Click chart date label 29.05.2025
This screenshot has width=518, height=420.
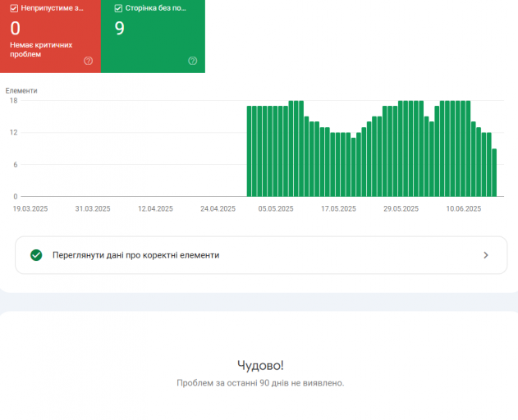[x=401, y=208]
